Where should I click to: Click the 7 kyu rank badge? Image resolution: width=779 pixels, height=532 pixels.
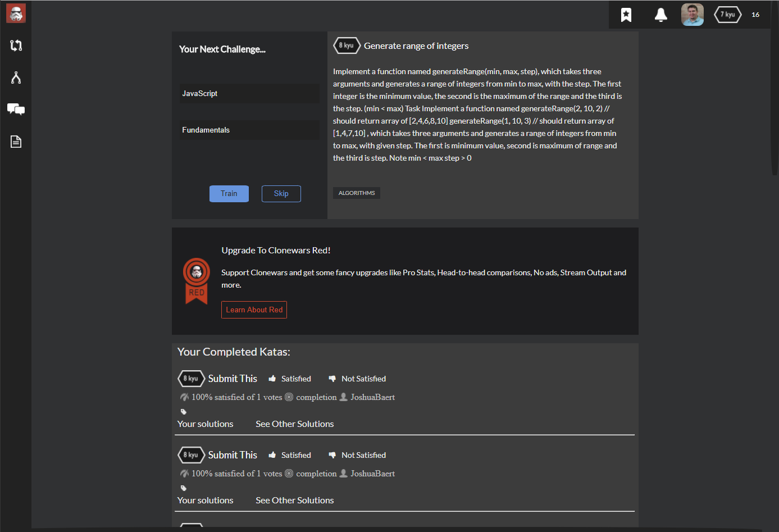[x=727, y=15]
